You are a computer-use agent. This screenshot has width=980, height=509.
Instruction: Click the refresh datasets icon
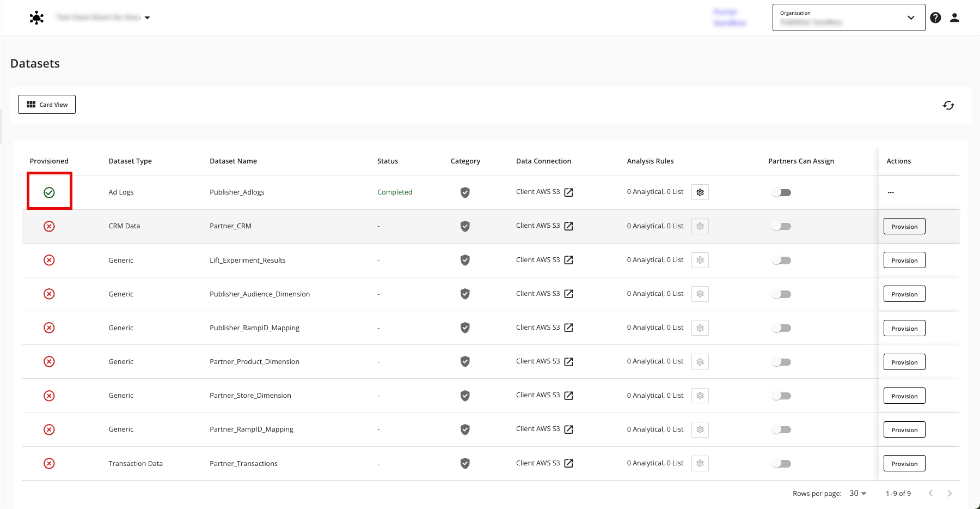point(948,105)
